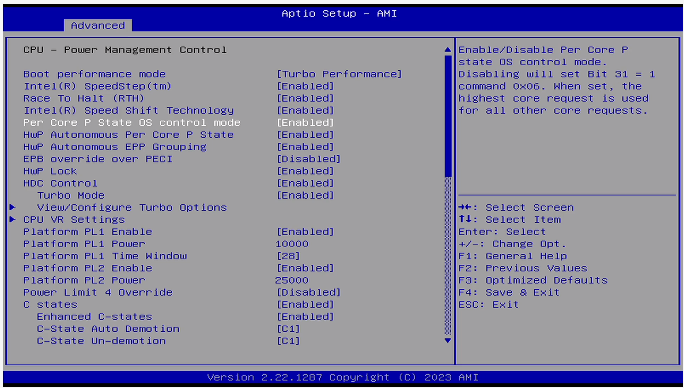Open View/Configure Turbo Options submenu

tap(132, 207)
